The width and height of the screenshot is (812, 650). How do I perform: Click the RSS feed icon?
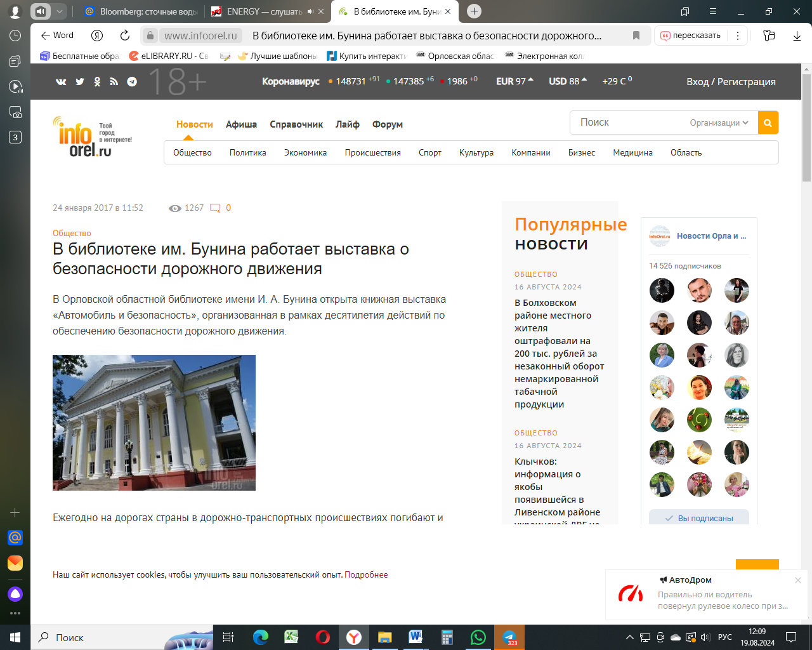point(114,81)
